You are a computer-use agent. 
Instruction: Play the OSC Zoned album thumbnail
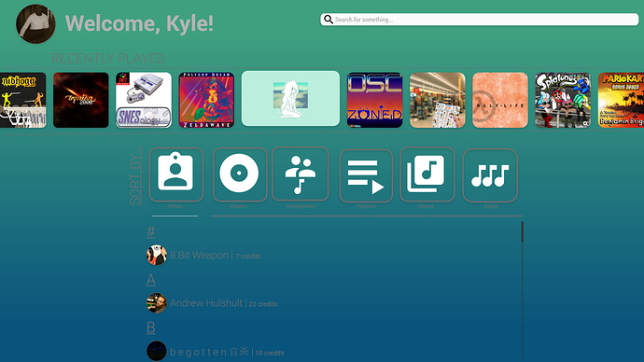point(375,100)
